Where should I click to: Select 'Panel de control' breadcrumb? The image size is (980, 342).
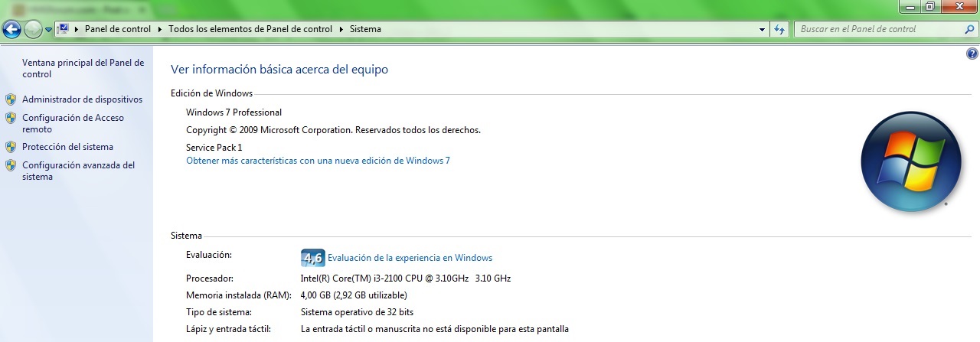click(x=118, y=29)
